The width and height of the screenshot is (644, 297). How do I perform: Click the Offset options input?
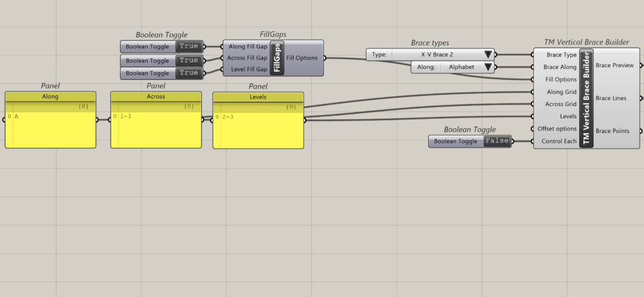click(x=556, y=129)
